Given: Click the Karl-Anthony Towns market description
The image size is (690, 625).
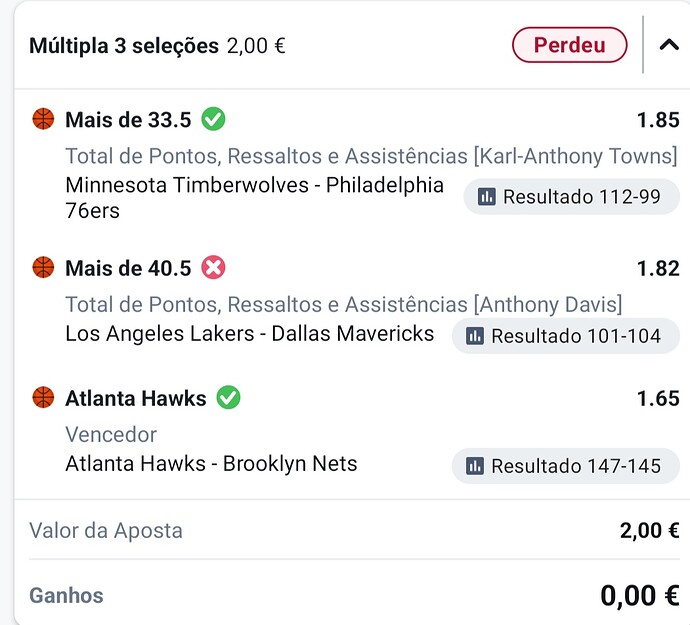Looking at the screenshot, I should coord(371,156).
